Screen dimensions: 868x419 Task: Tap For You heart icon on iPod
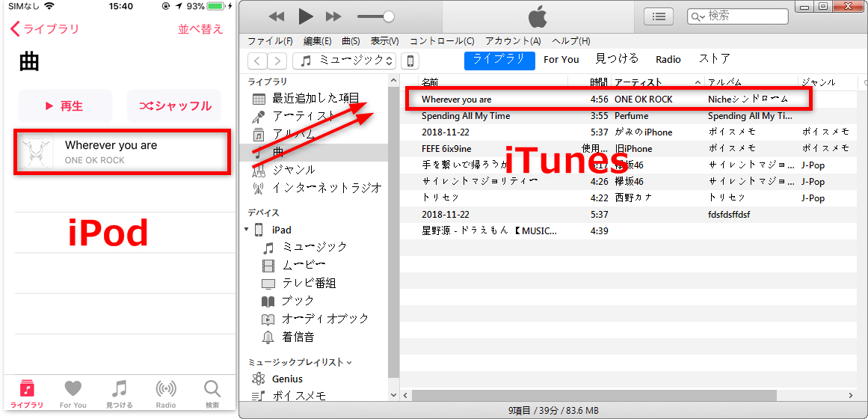[73, 388]
